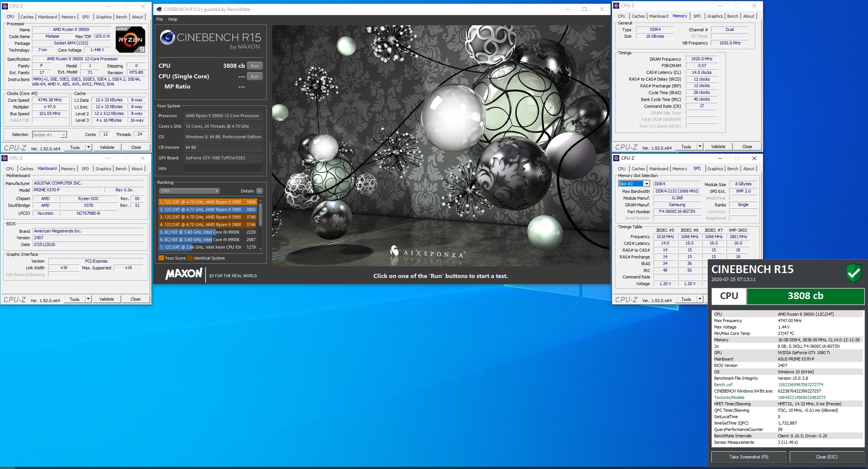Click the Info input field in Your System
868x469 pixels.
tap(223, 168)
